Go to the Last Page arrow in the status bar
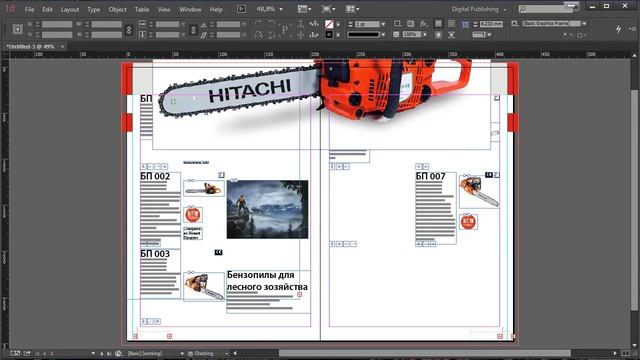The height and width of the screenshot is (360, 640). pyautogui.click(x=109, y=353)
